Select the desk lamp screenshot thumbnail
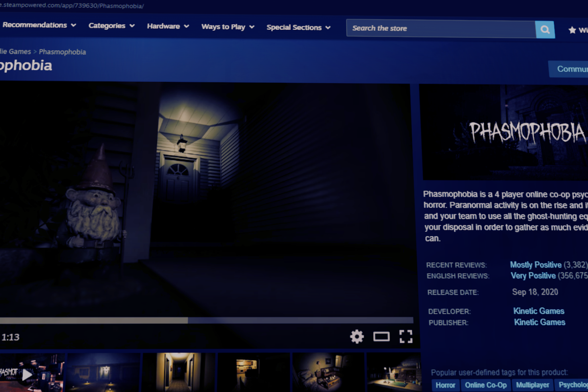 click(394, 372)
